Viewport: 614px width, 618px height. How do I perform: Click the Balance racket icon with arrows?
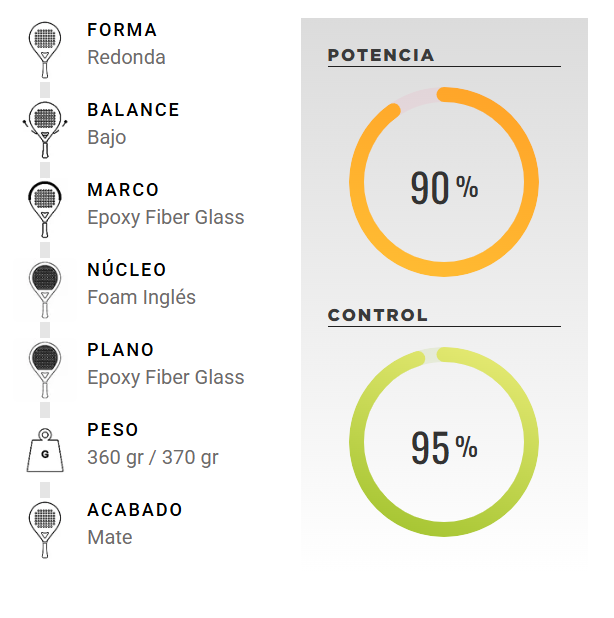click(45, 130)
